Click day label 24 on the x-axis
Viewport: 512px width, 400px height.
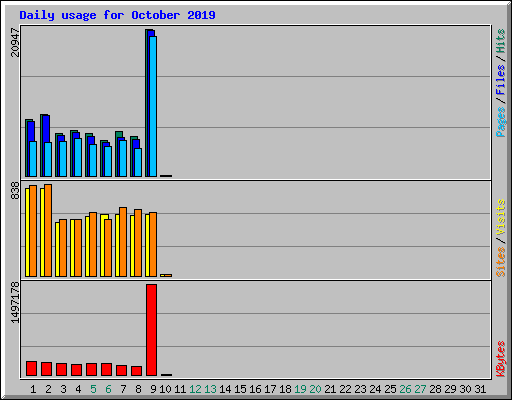375,389
